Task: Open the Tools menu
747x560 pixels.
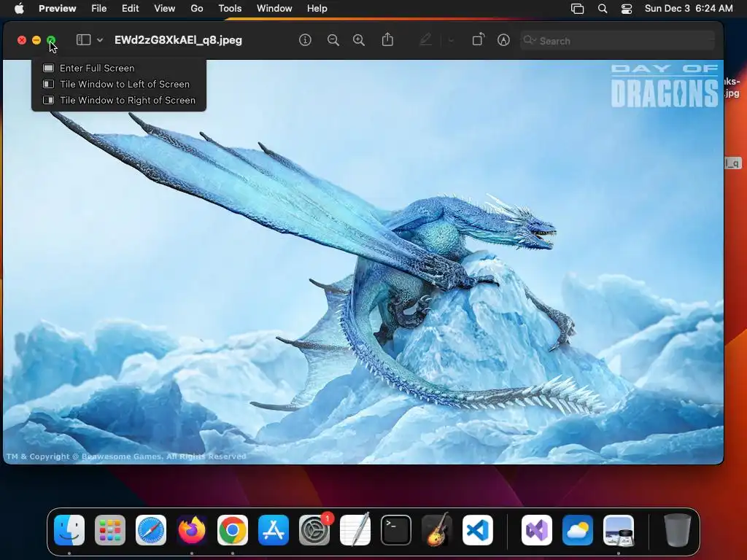Action: (230, 9)
